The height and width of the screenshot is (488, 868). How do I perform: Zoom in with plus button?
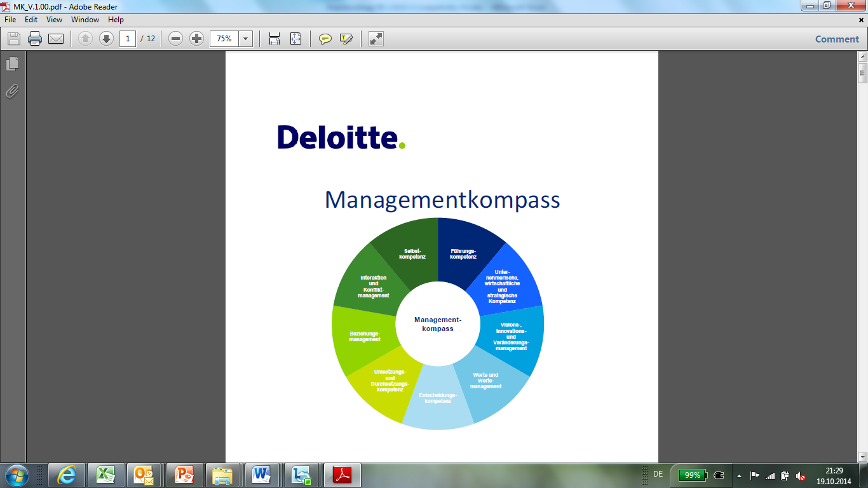[197, 39]
